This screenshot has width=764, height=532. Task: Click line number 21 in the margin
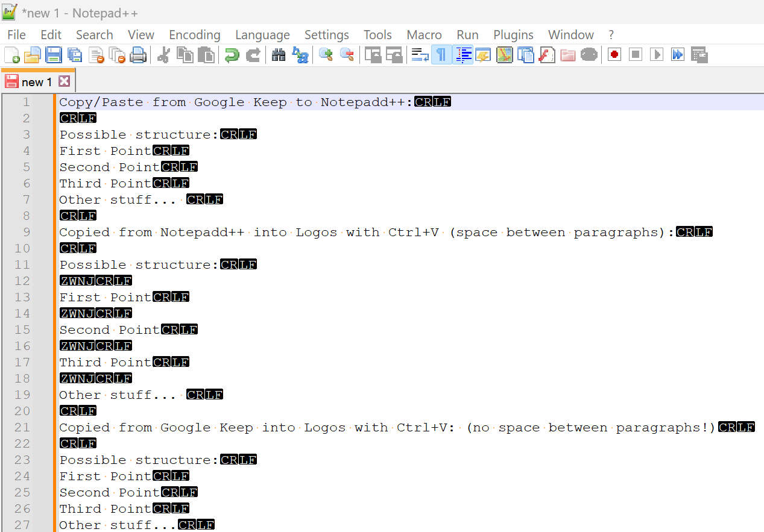tap(22, 427)
